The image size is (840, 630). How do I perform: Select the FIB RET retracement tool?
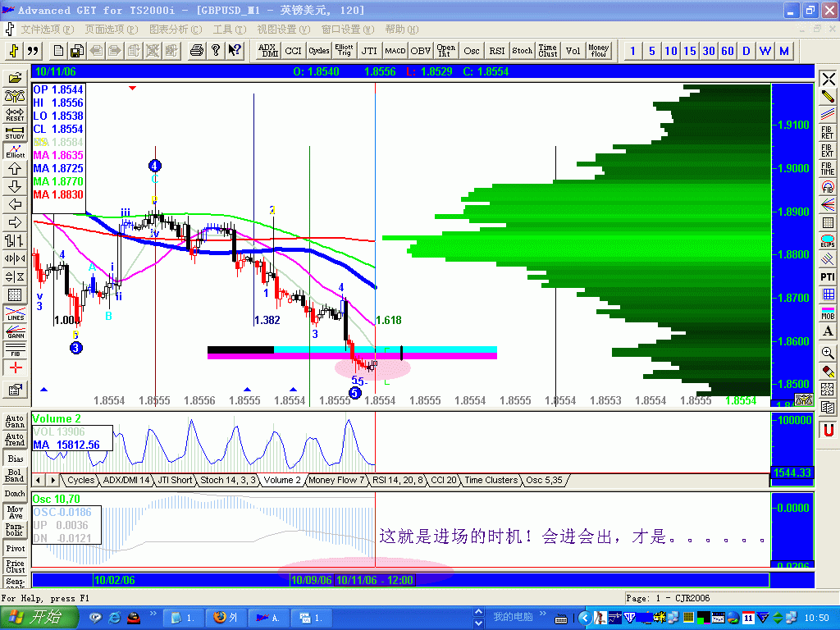(828, 134)
